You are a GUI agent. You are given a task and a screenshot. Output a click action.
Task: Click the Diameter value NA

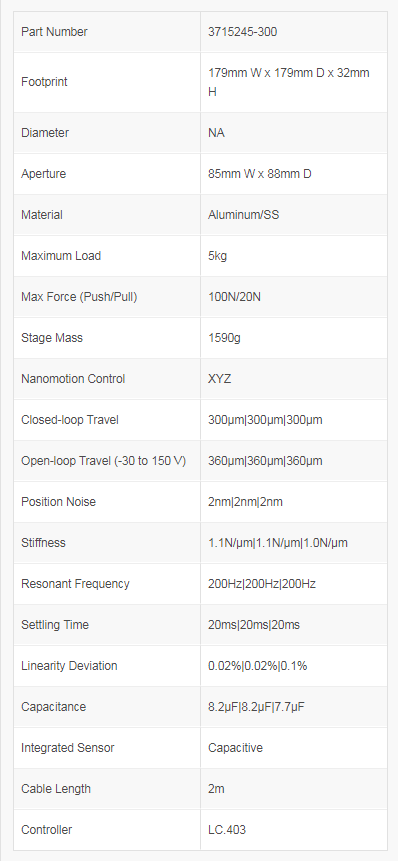[216, 133]
